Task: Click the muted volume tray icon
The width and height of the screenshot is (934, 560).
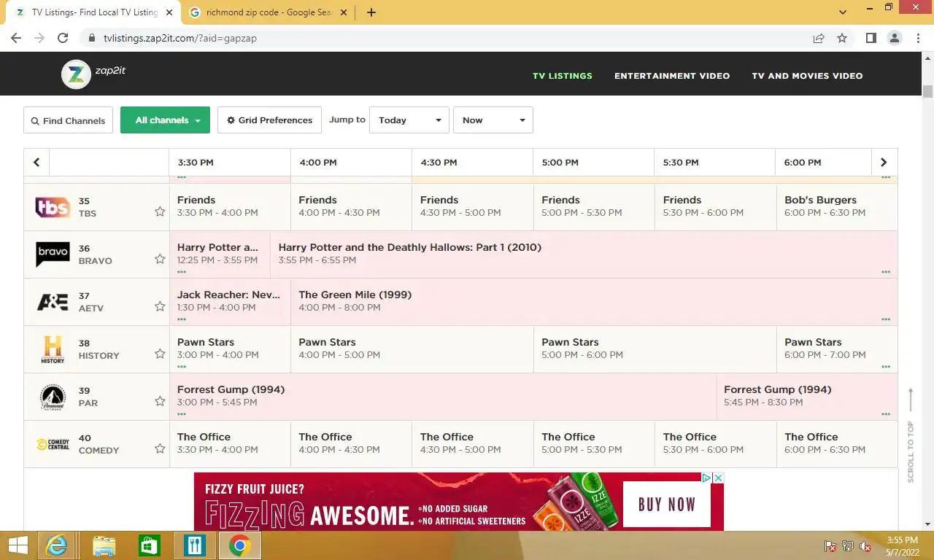Action: pos(865,546)
